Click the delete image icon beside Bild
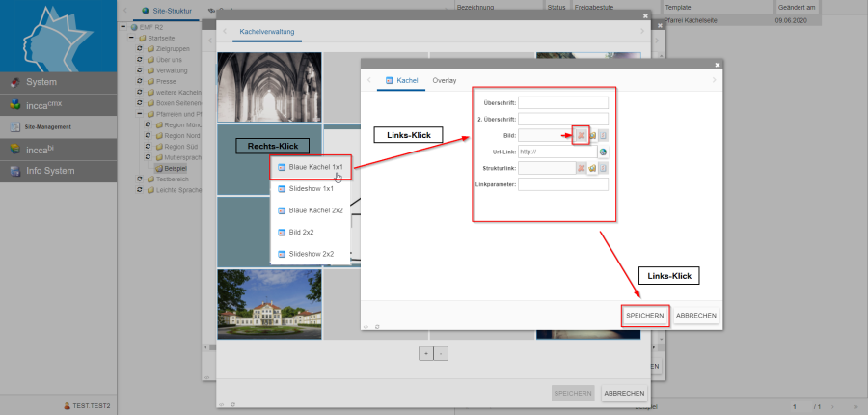Image resolution: width=868 pixels, height=415 pixels. click(582, 135)
